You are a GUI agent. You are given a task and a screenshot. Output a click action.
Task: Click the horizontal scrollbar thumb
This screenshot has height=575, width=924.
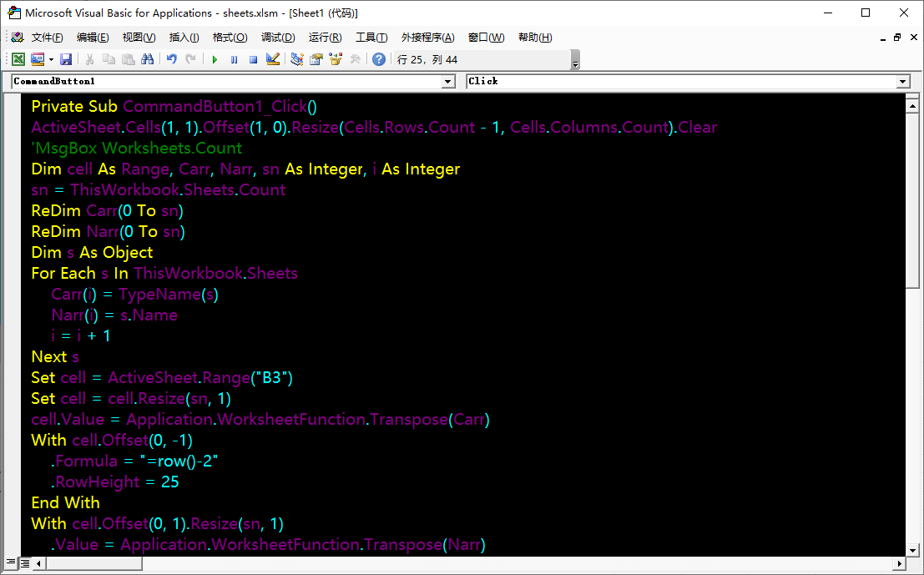click(94, 564)
